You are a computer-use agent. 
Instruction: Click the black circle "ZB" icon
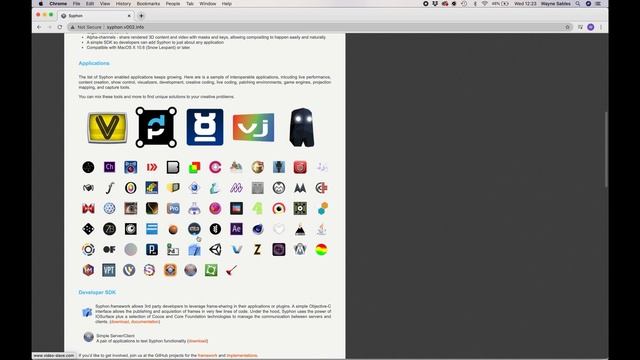[109, 229]
